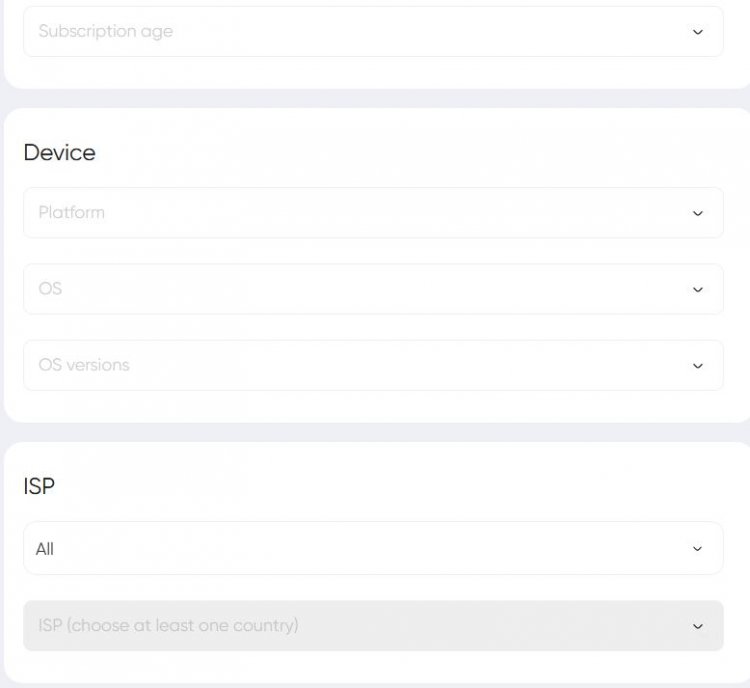
Task: Click the chevron beside the All selection
Action: point(697,549)
